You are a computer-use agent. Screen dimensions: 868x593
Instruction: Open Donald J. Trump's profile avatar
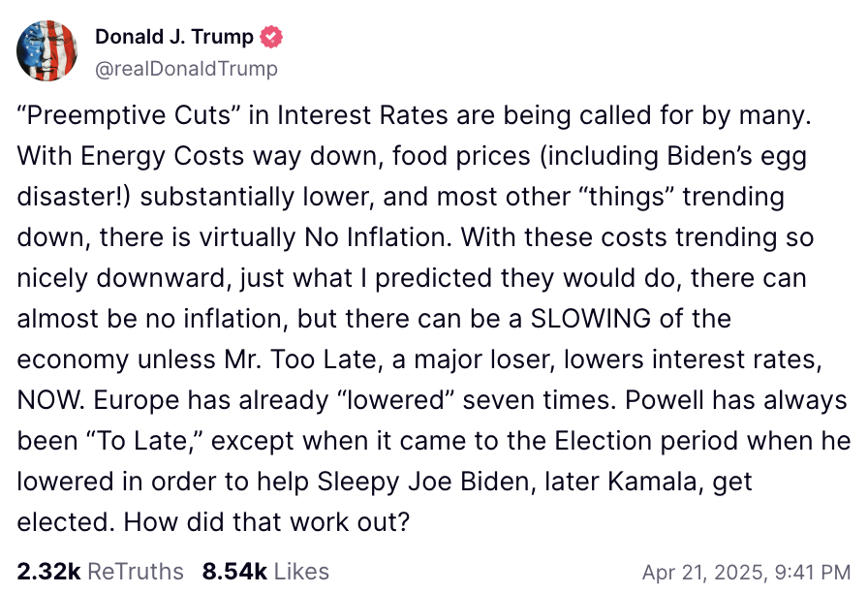tap(47, 51)
